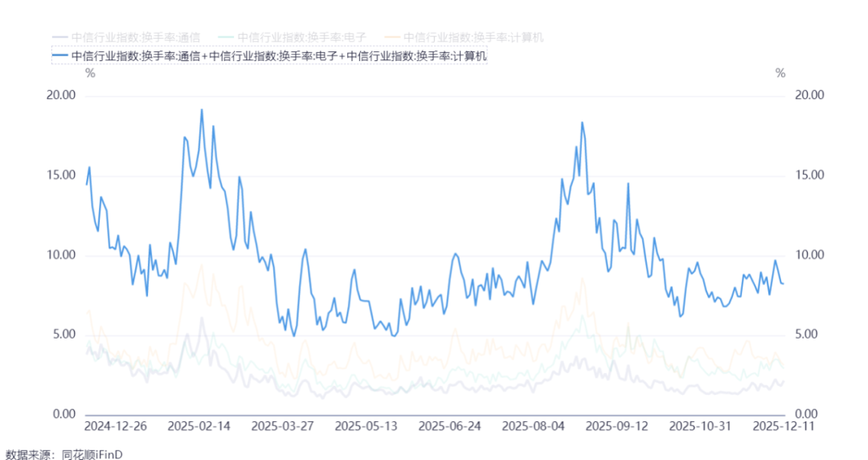Click the right axis 10.00 value

809,255
